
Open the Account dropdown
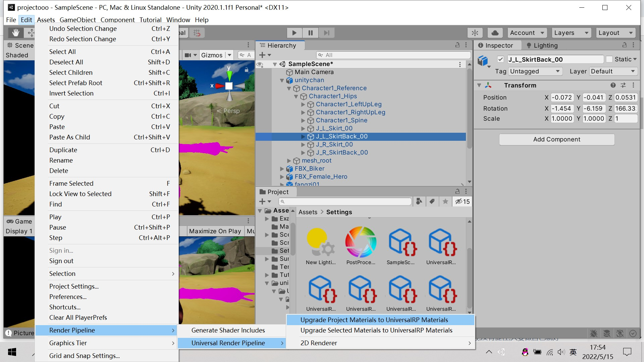point(527,33)
